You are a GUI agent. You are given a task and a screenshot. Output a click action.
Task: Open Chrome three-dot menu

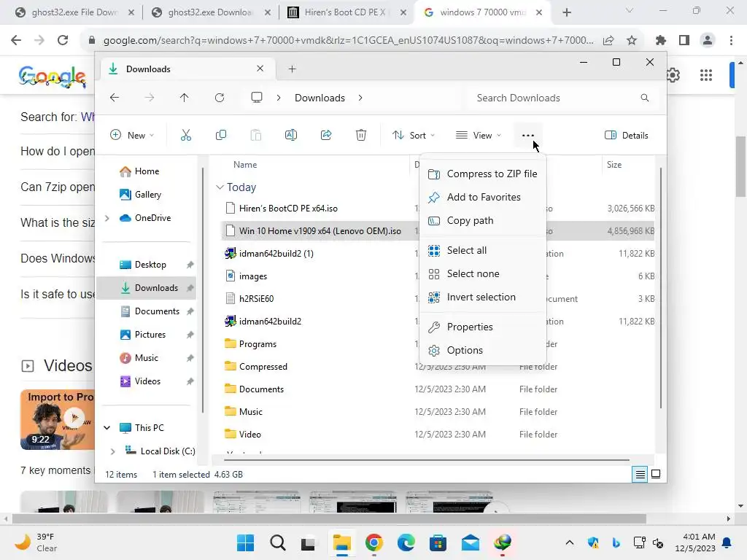[731, 41]
